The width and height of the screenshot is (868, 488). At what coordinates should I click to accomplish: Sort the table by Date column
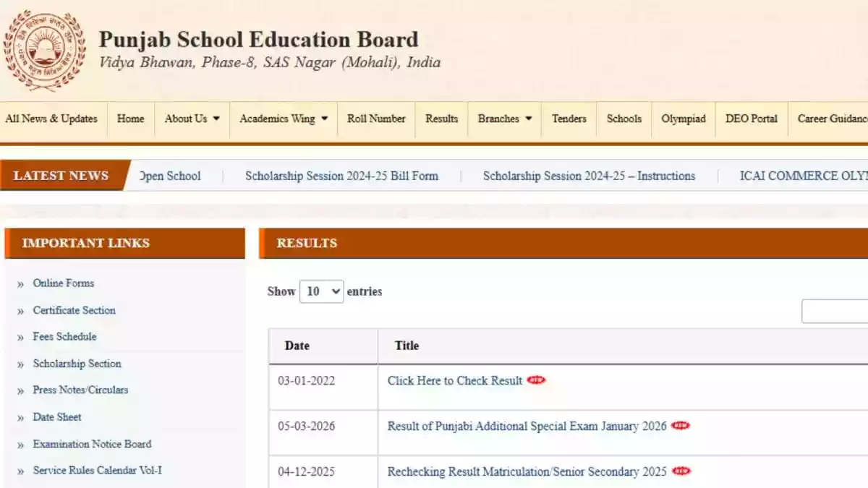tap(323, 346)
